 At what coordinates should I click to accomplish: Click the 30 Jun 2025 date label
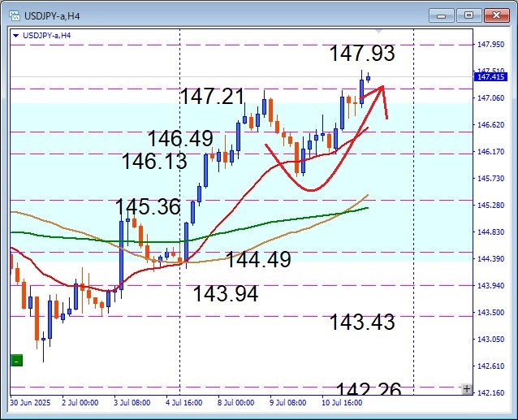point(30,403)
